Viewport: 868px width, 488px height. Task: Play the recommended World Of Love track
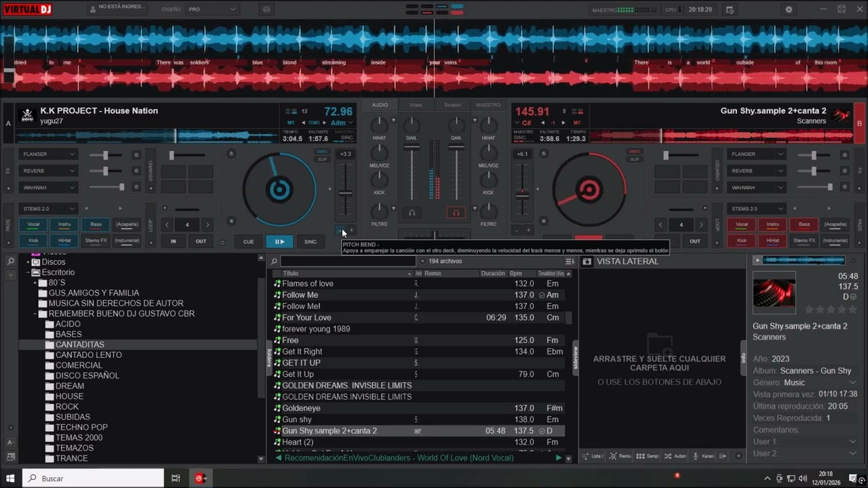[x=559, y=457]
